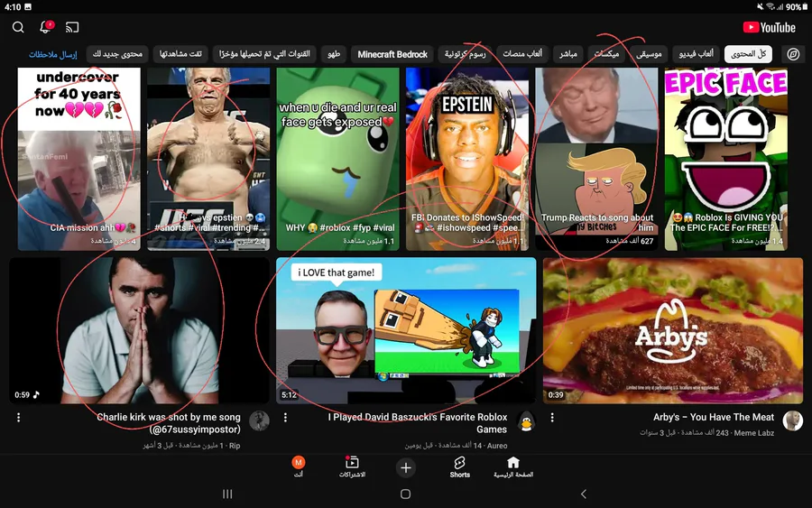Select the 'مباشر' filter chip
The width and height of the screenshot is (812, 508).
(568, 54)
